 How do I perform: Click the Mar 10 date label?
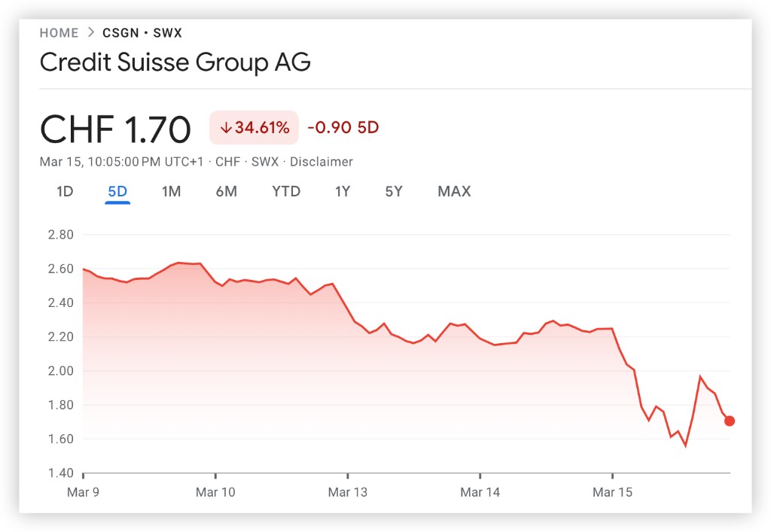215,493
